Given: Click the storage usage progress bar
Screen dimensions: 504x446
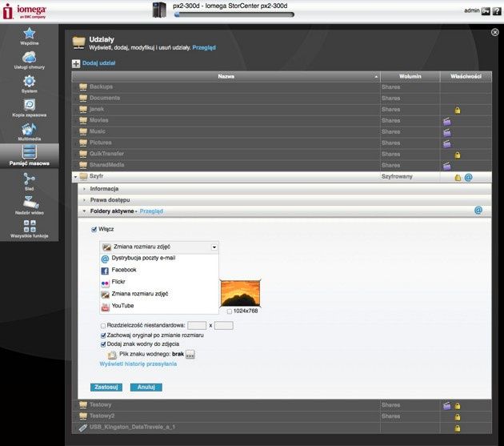Looking at the screenshot, I should coord(234,14).
